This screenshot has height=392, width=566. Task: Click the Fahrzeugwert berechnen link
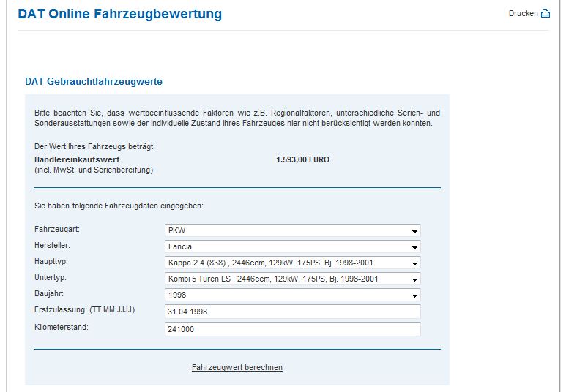(x=237, y=367)
